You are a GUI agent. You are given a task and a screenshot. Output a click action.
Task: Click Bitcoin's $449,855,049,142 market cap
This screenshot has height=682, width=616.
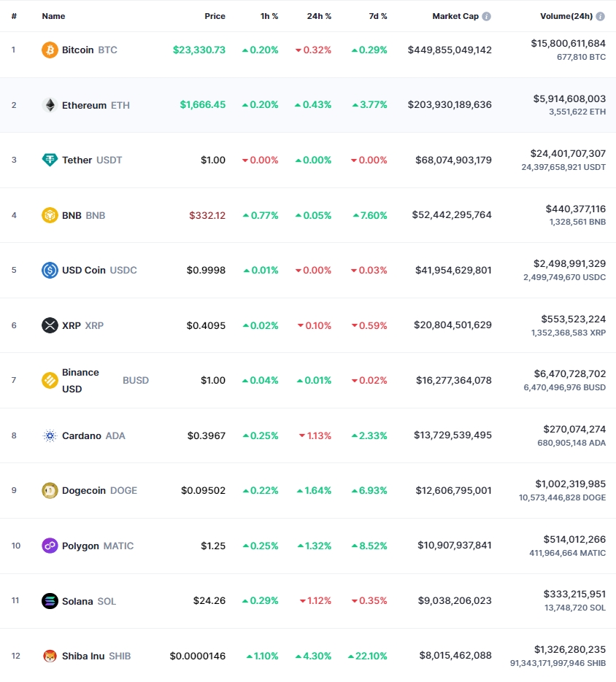(x=450, y=50)
